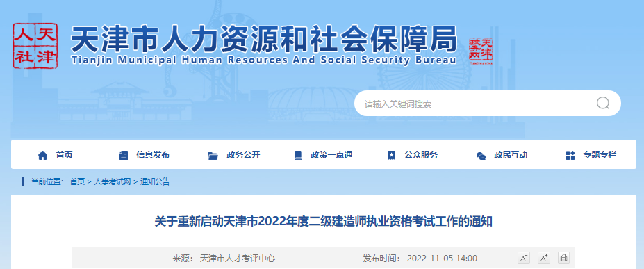The width and height of the screenshot is (644, 269).
Task: Click the folder icon beside 政务公开
Action: coord(213,156)
